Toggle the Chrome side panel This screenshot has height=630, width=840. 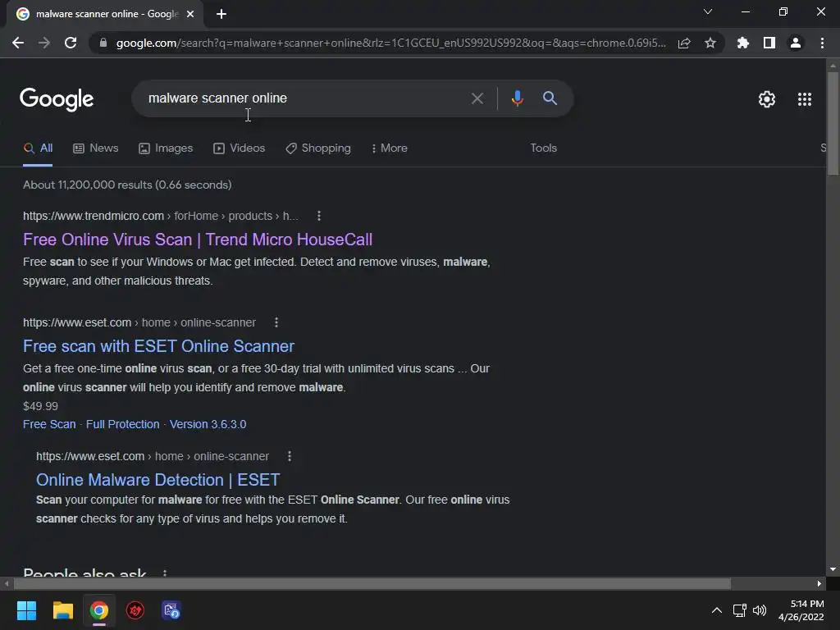coord(769,43)
